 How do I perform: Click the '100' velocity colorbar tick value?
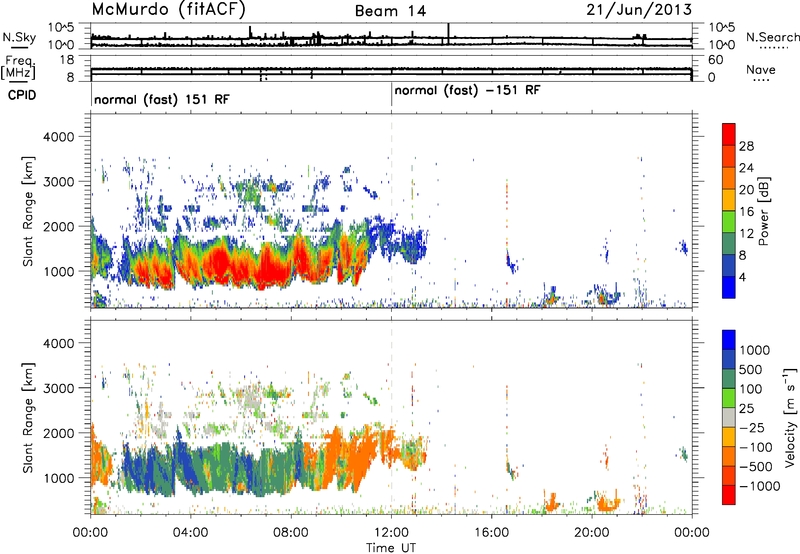[751, 389]
